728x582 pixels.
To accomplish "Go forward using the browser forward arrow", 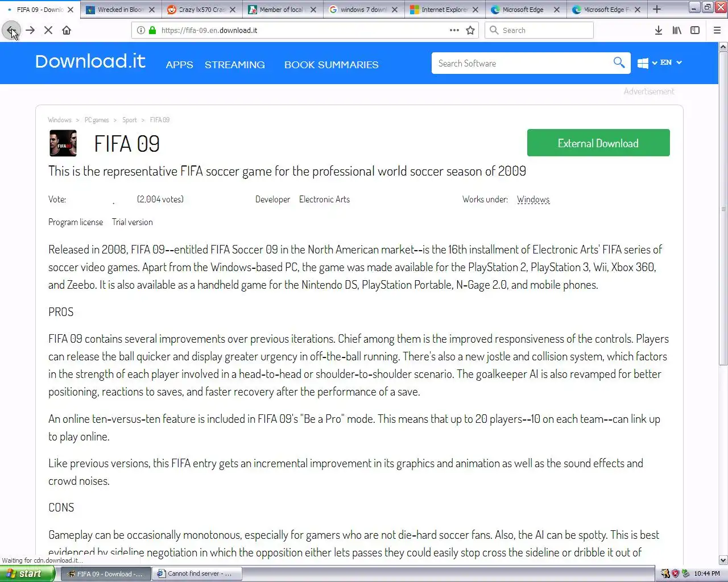I will coord(30,30).
